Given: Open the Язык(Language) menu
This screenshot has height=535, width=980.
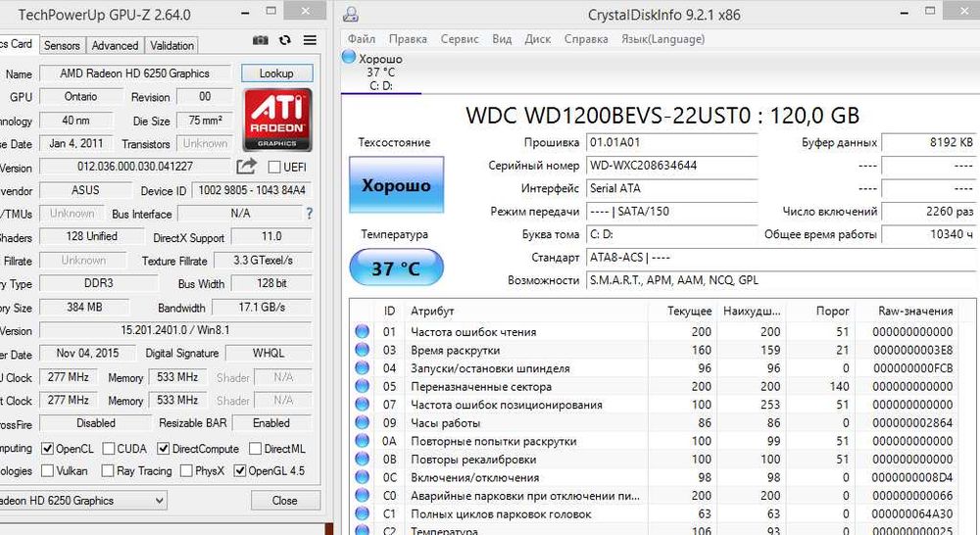Looking at the screenshot, I should pos(662,39).
